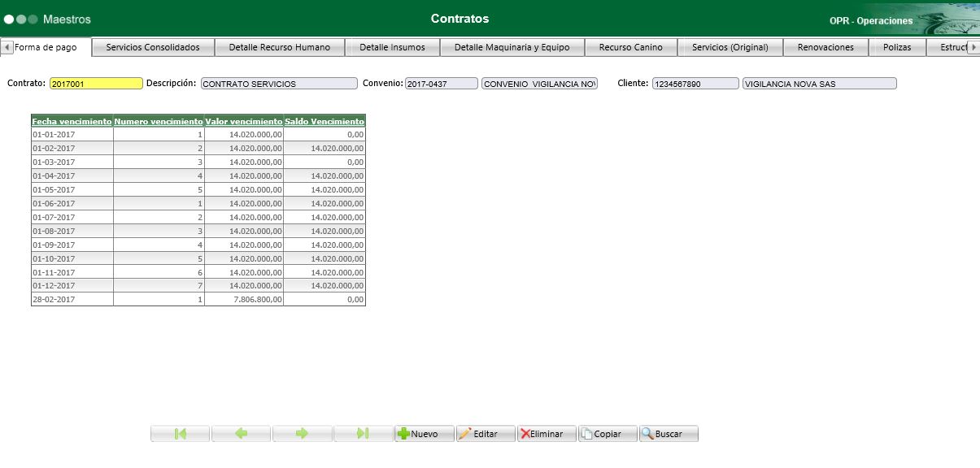The height and width of the screenshot is (468, 980).
Task: Open the Maestros menu
Action: (x=67, y=19)
